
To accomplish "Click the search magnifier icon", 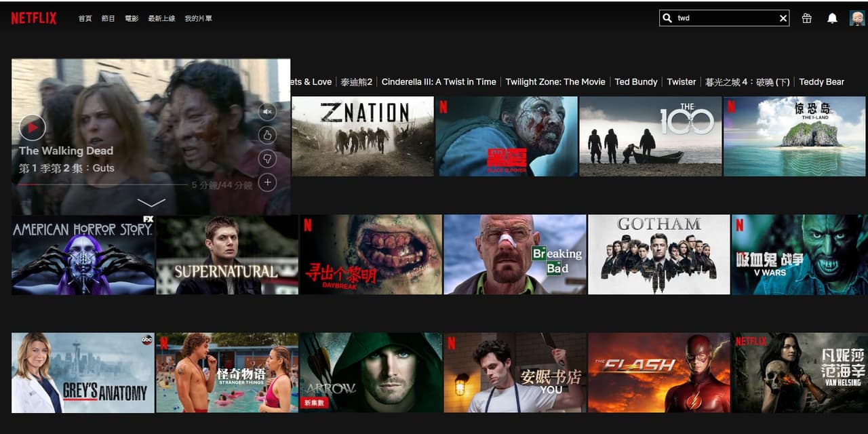I will [x=667, y=18].
